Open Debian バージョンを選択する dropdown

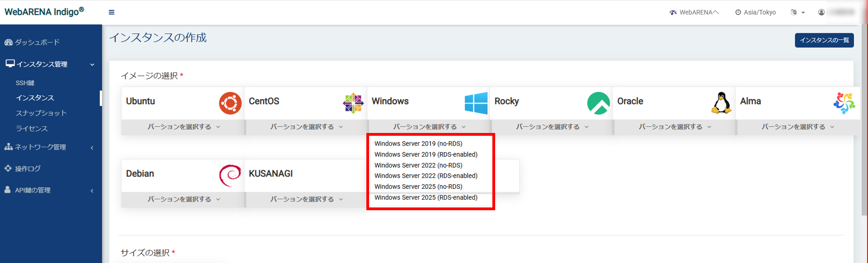pos(183,199)
